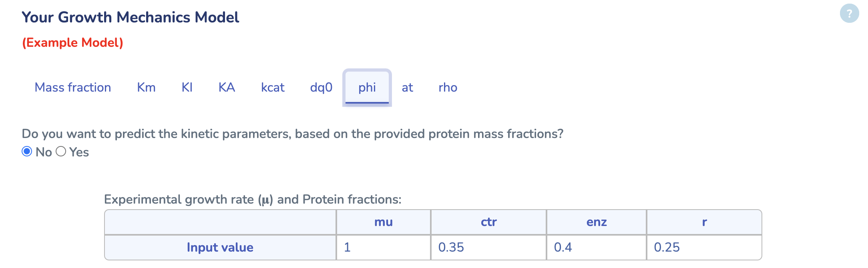Edit the enz fraction value
This screenshot has height=268, width=868.
coord(596,247)
